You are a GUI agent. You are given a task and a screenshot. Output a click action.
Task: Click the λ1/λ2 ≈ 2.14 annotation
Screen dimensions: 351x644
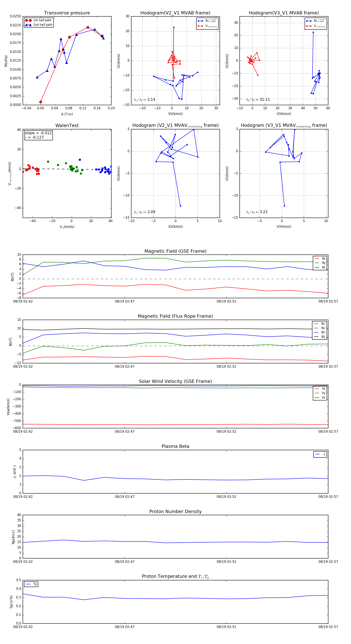click(144, 100)
